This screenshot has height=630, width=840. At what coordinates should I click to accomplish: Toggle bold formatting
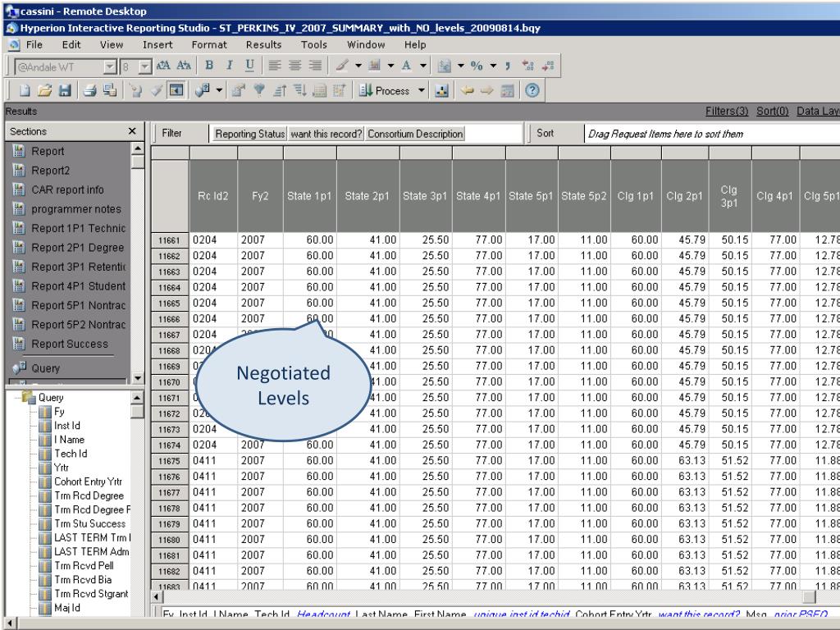pos(209,65)
